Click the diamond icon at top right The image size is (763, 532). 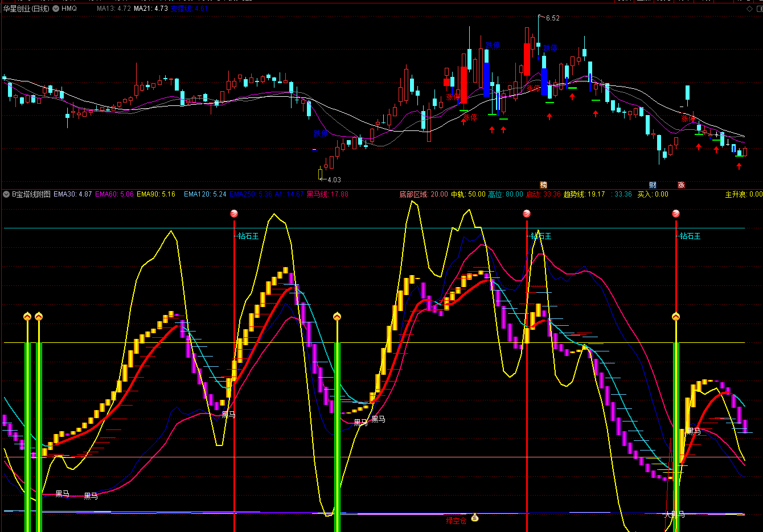pos(749,9)
